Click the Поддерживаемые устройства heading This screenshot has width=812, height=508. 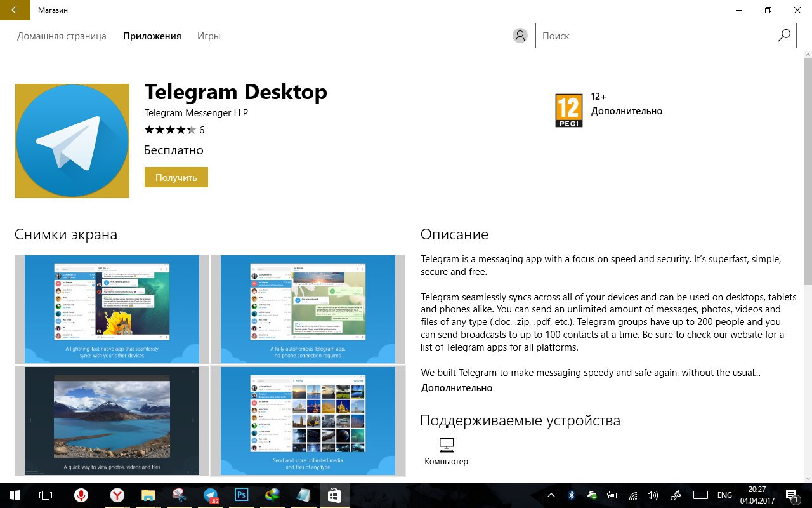[x=520, y=420]
